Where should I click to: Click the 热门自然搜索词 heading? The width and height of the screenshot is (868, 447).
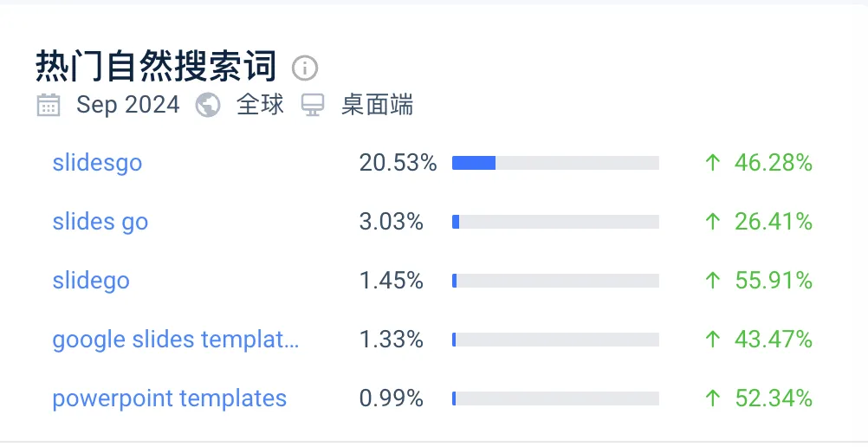[156, 66]
